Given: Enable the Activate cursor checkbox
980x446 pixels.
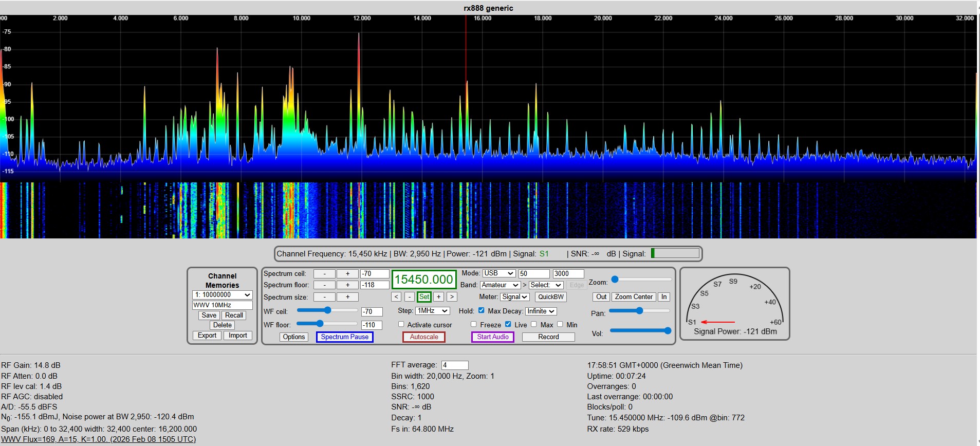Looking at the screenshot, I should [401, 325].
